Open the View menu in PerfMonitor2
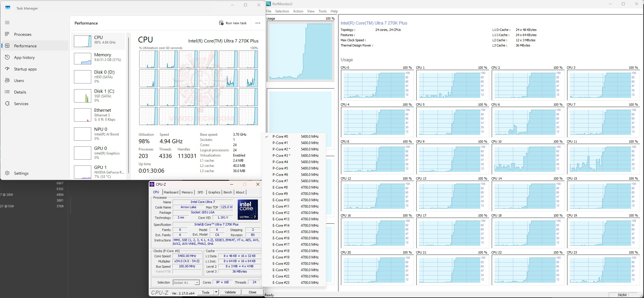 click(x=311, y=11)
